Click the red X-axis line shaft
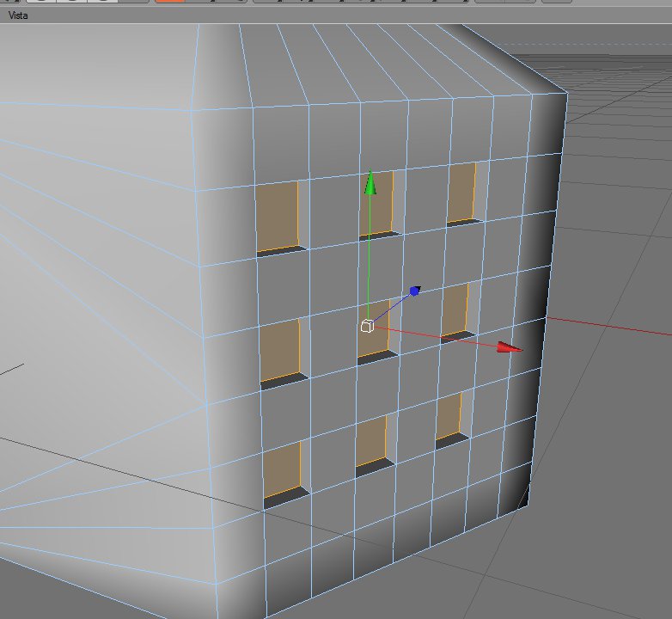672x619 pixels. pos(435,336)
